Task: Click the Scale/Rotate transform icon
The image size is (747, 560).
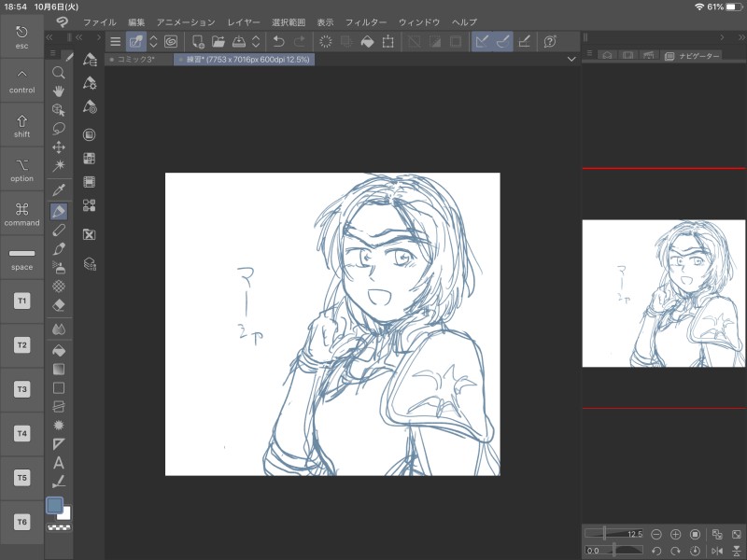Action: [x=388, y=41]
